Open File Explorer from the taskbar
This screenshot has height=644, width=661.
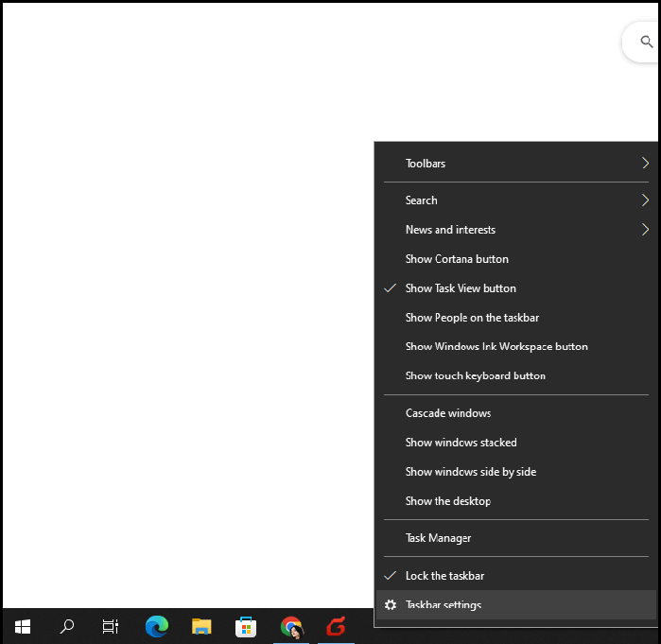tap(201, 626)
